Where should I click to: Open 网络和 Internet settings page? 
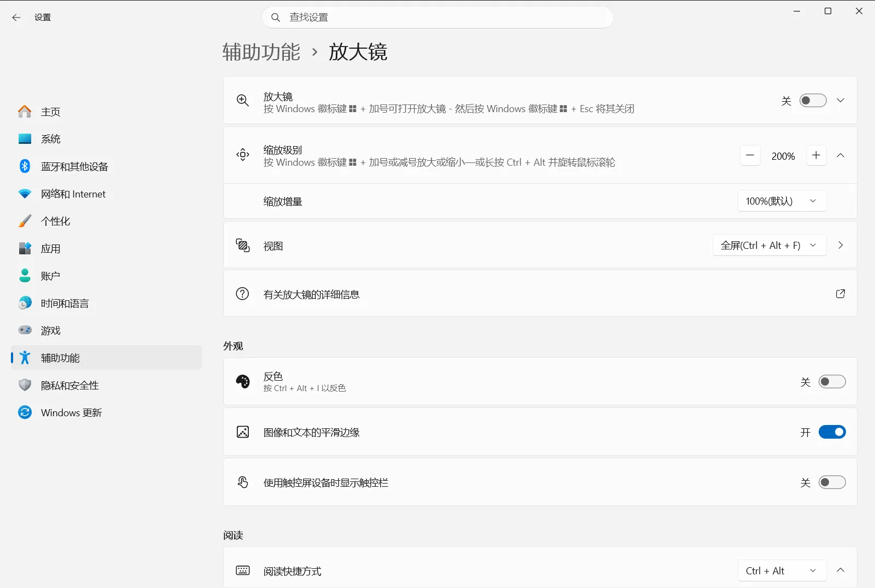[106, 194]
